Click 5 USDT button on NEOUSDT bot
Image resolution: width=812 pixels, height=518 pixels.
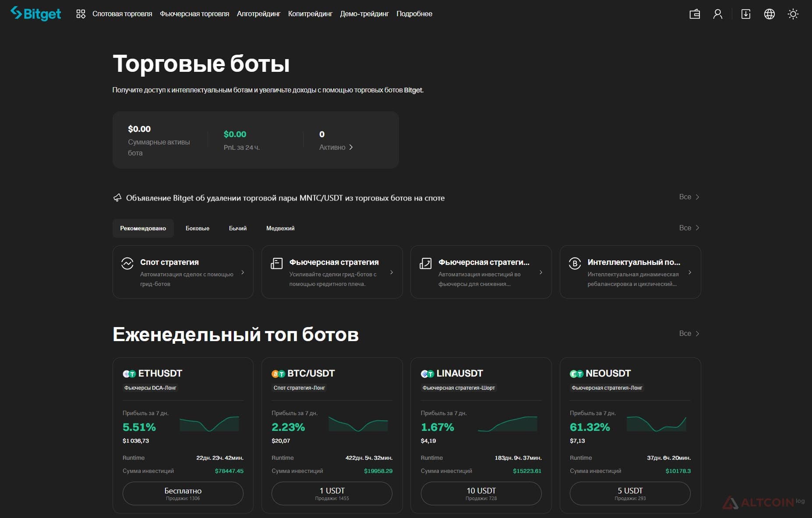tap(630, 493)
